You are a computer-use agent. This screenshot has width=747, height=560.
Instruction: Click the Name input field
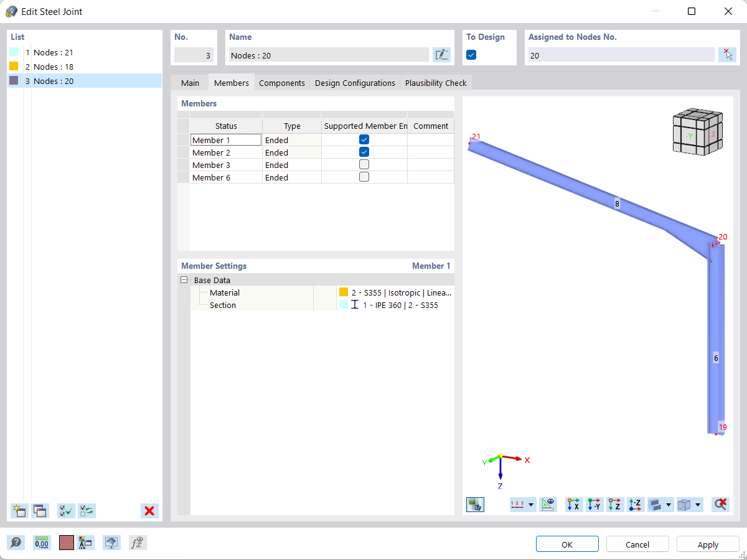[x=329, y=55]
